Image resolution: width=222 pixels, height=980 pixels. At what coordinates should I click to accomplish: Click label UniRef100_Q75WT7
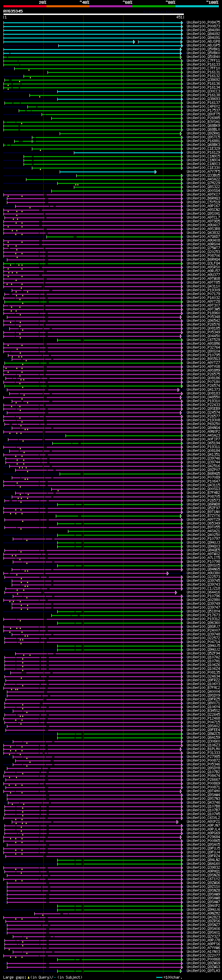click(203, 248)
